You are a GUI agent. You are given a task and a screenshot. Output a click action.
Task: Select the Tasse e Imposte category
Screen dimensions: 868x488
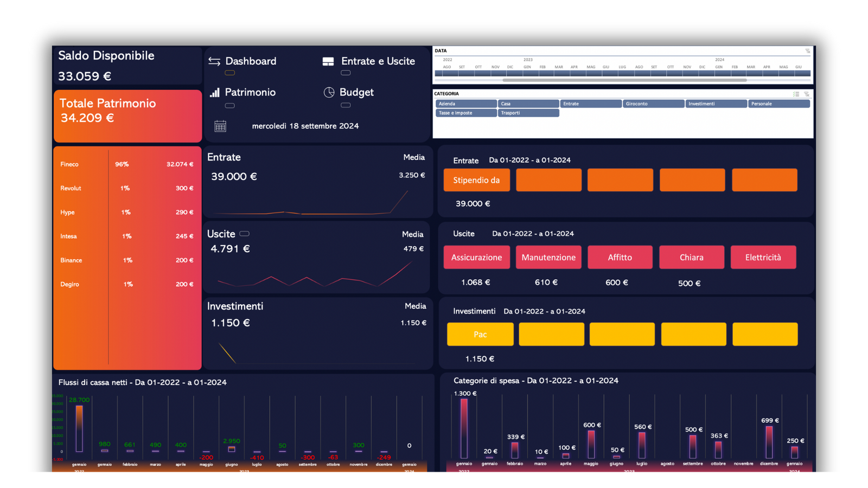point(466,113)
